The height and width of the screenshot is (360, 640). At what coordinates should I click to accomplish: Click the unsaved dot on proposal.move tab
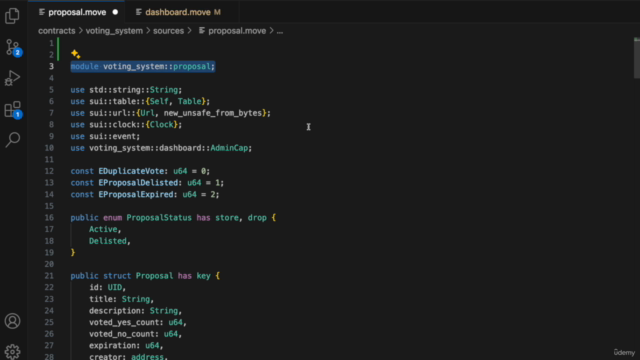pos(115,12)
